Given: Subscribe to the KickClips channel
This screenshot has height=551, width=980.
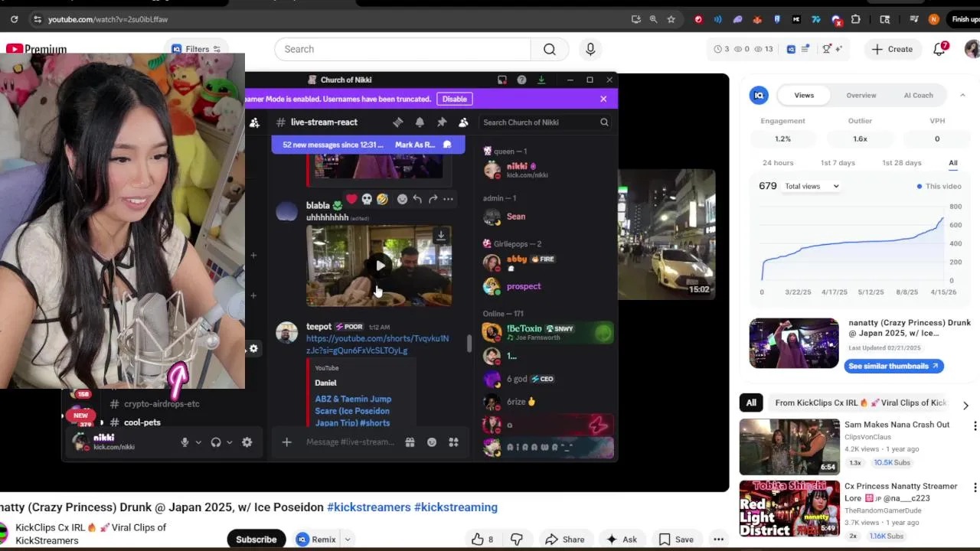Looking at the screenshot, I should 256,540.
